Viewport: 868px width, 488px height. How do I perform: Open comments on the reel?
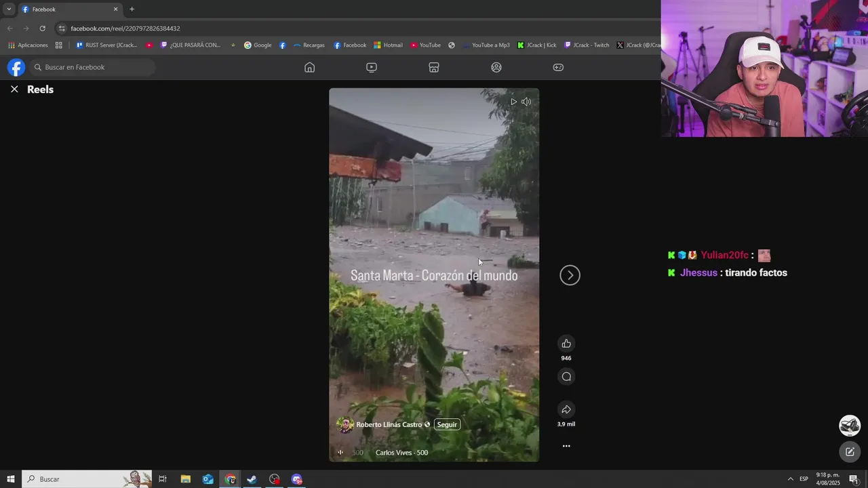566,376
